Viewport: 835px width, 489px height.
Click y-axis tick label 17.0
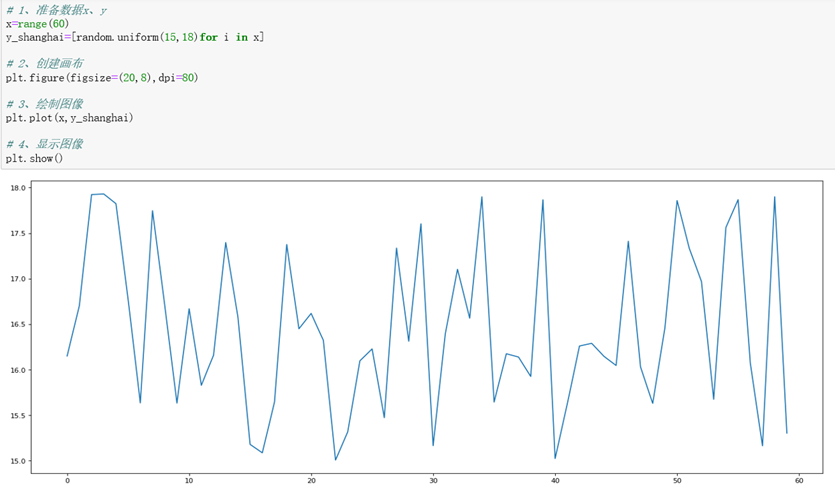[x=18, y=279]
